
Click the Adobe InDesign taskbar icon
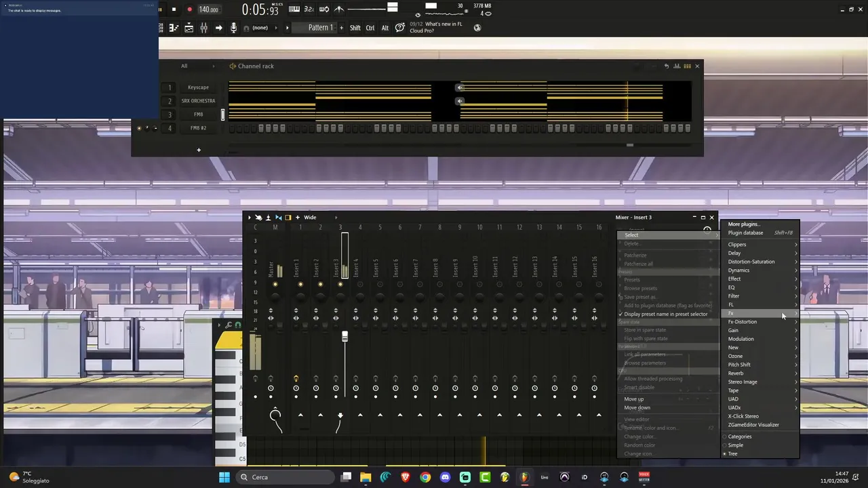tap(585, 477)
